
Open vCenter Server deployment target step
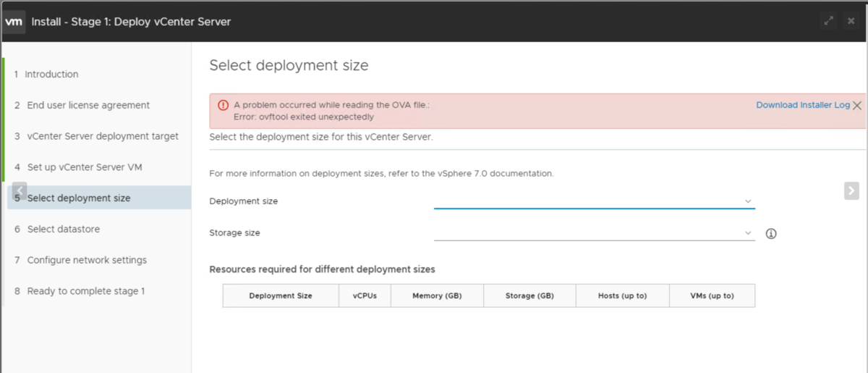(96, 136)
